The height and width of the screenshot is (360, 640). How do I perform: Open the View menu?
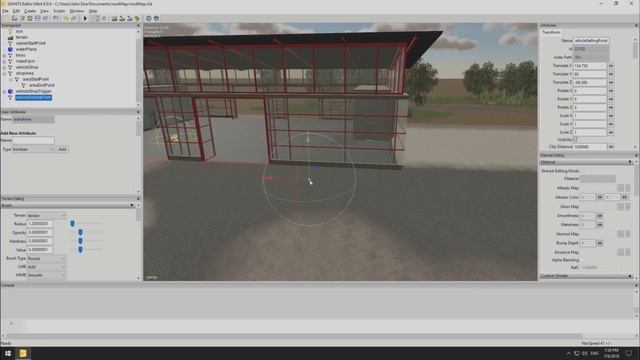[x=44, y=11]
